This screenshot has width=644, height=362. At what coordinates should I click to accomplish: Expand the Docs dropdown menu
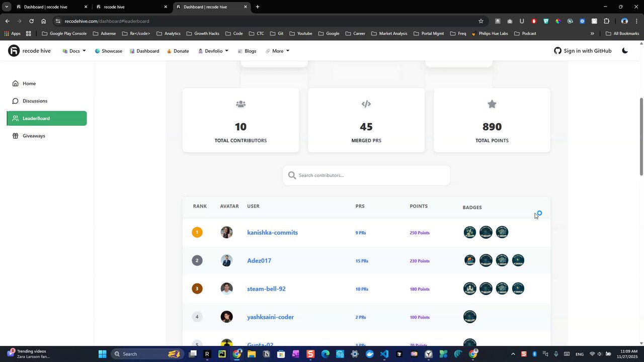pos(74,51)
